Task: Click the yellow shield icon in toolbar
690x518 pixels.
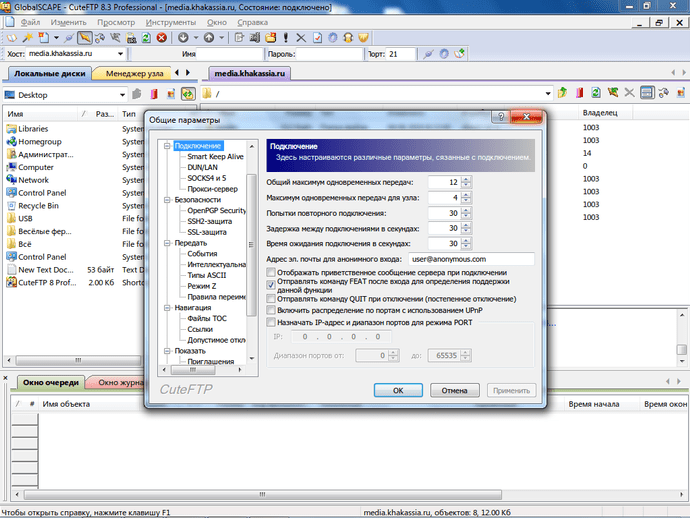Action: [x=363, y=38]
